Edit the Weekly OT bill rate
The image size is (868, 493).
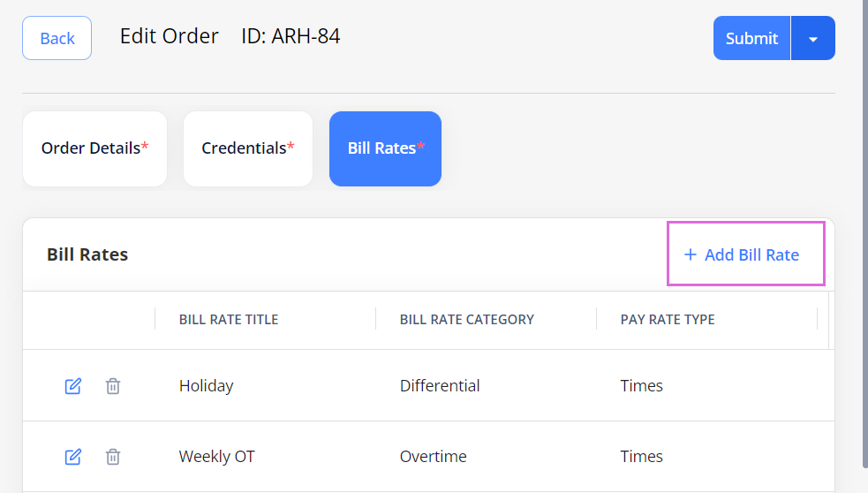73,457
